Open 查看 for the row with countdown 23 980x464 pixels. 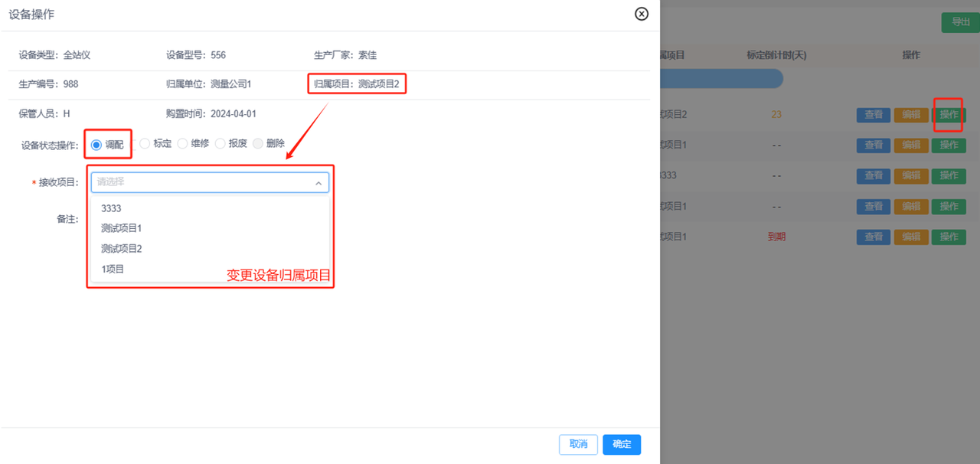coord(873,115)
